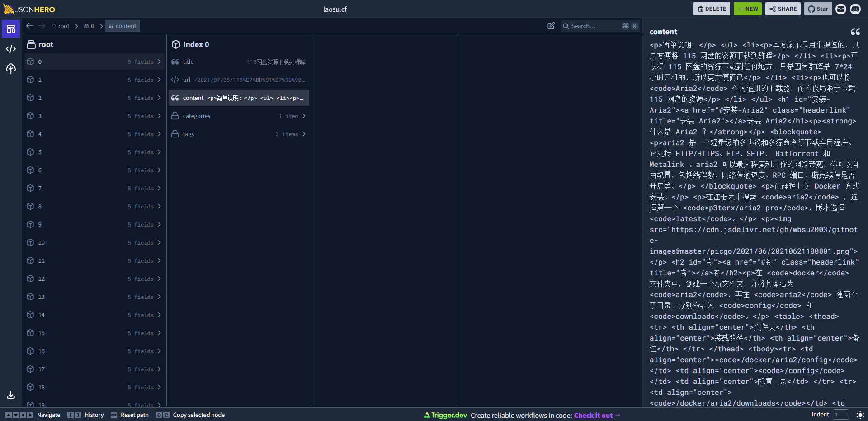This screenshot has height=421, width=868.
Task: Select the url field row
Action: tap(239, 80)
